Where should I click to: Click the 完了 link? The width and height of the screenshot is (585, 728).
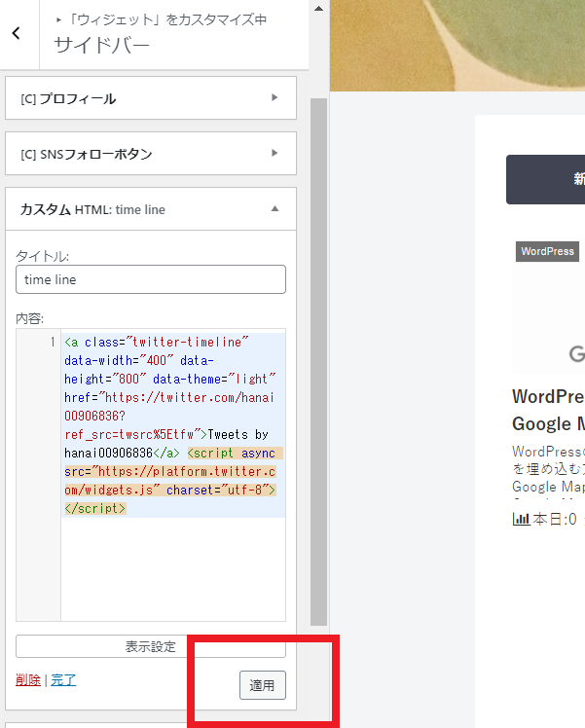(63, 680)
